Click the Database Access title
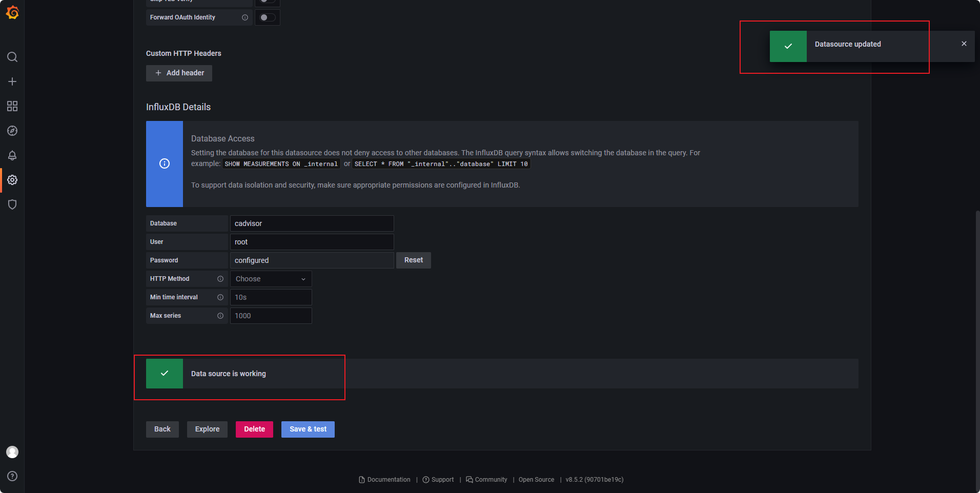Viewport: 980px width, 493px height. tap(223, 138)
